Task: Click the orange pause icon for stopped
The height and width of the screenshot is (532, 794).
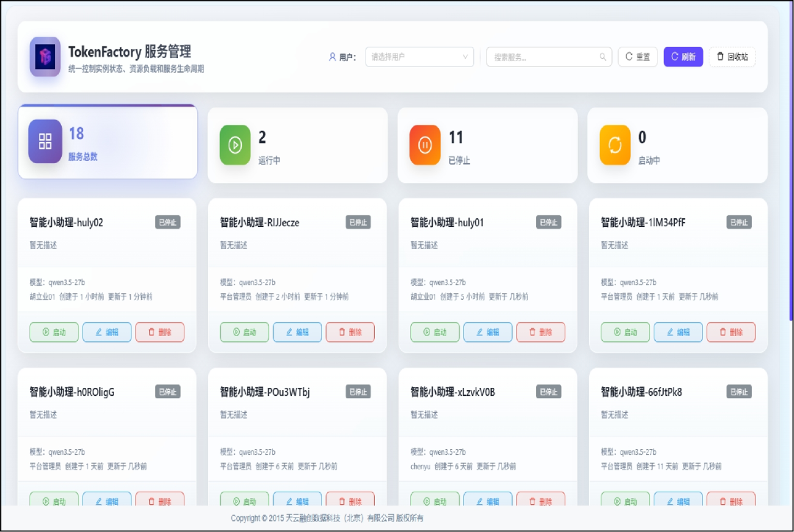Action: click(x=425, y=145)
